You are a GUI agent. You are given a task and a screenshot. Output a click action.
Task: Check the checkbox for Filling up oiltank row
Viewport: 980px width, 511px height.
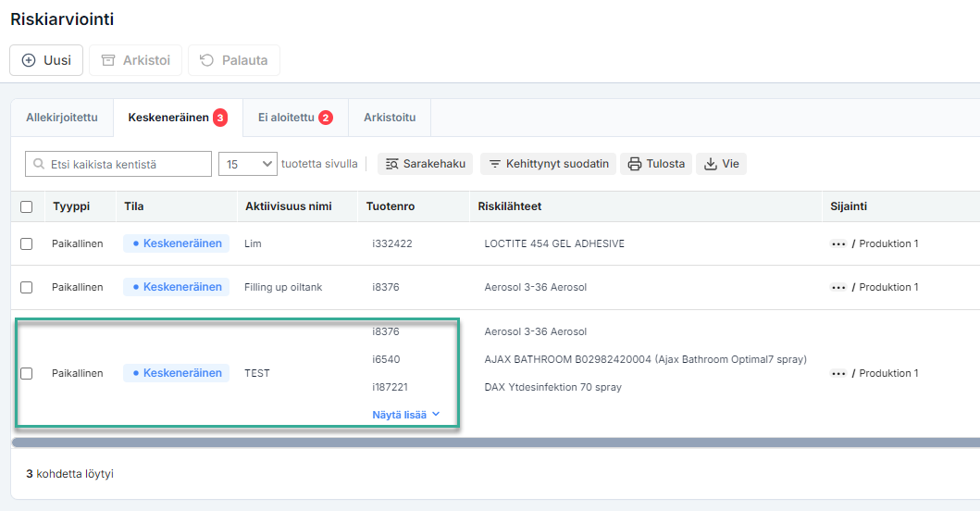pos(26,287)
